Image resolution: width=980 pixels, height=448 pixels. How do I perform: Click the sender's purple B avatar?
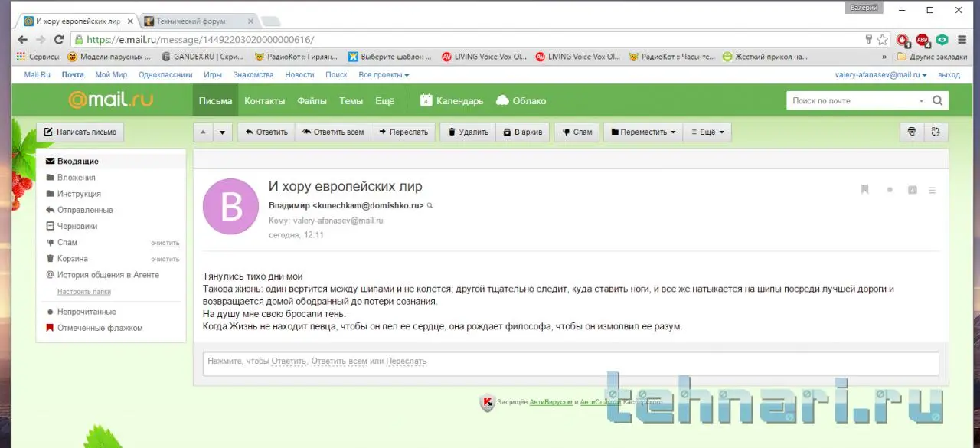pos(230,207)
